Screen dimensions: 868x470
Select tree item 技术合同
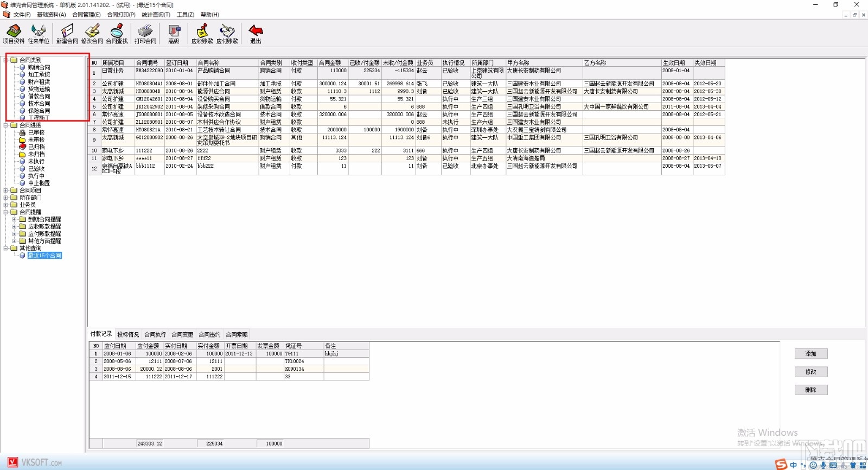click(39, 104)
